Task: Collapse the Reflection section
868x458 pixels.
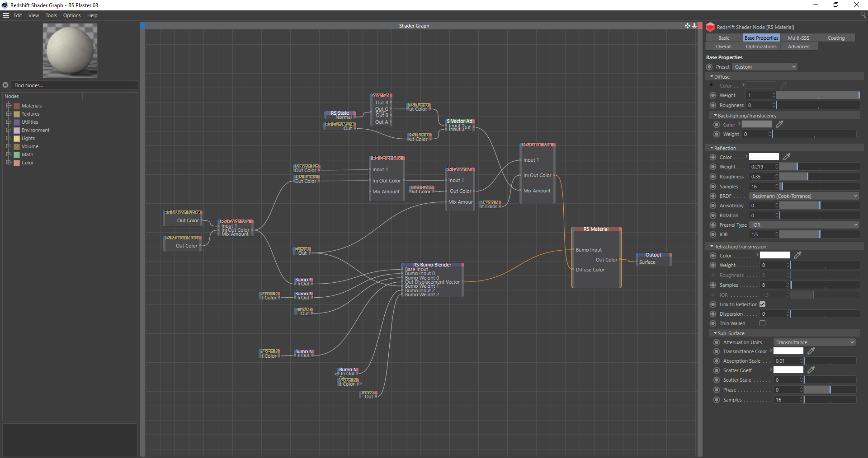Action: pyautogui.click(x=712, y=148)
